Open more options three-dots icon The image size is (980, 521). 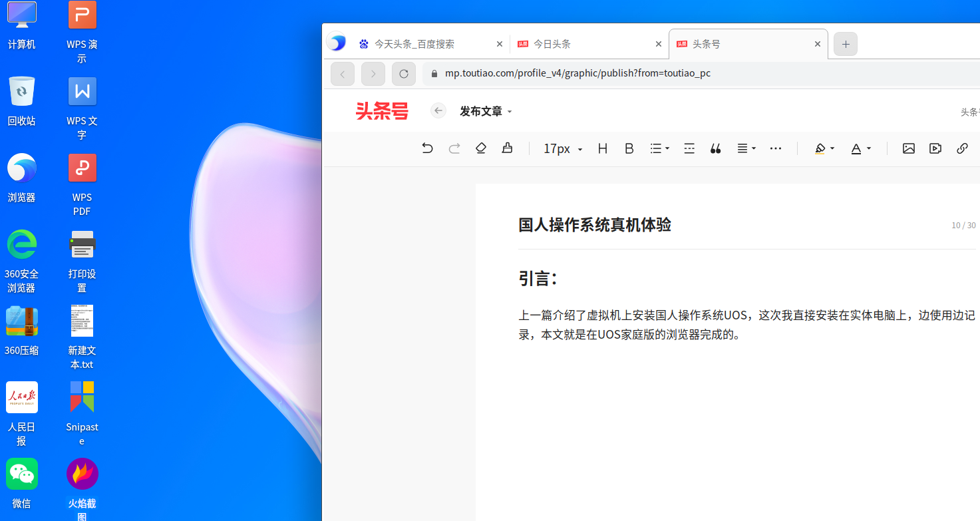coord(776,148)
